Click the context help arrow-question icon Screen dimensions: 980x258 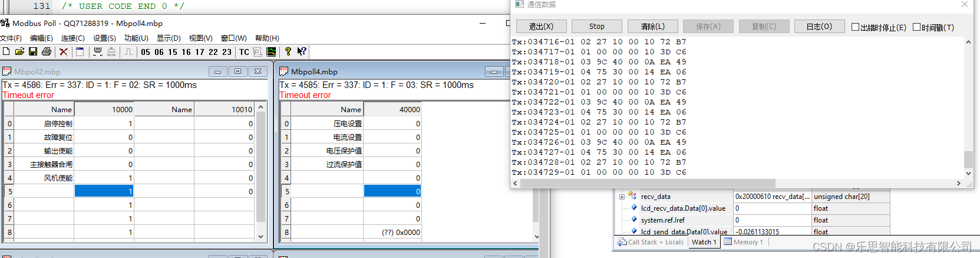[x=302, y=52]
